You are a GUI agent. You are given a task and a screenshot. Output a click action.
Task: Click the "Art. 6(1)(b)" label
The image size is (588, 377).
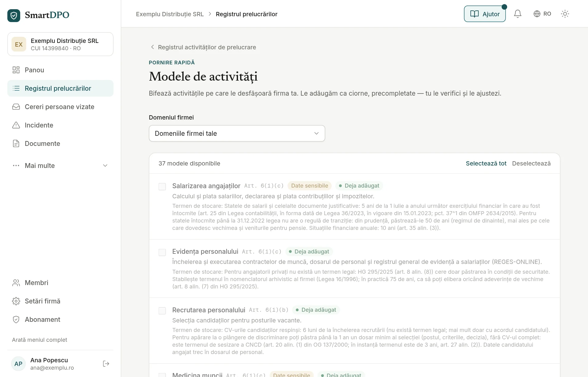tap(269, 310)
